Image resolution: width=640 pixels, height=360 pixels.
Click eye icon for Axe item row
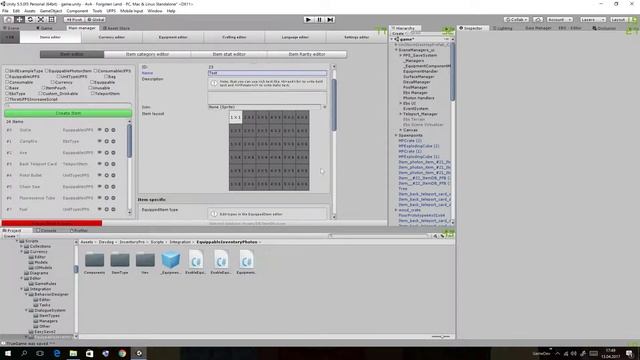click(x=99, y=152)
